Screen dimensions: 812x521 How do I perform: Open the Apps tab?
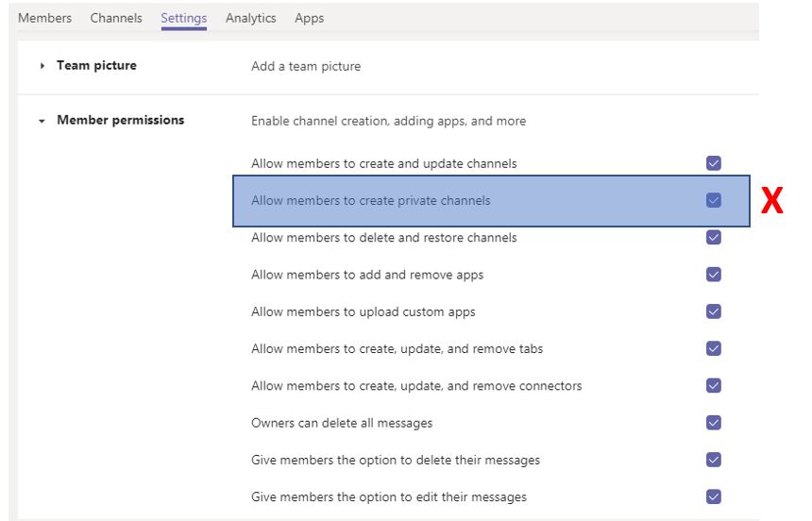pyautogui.click(x=309, y=18)
